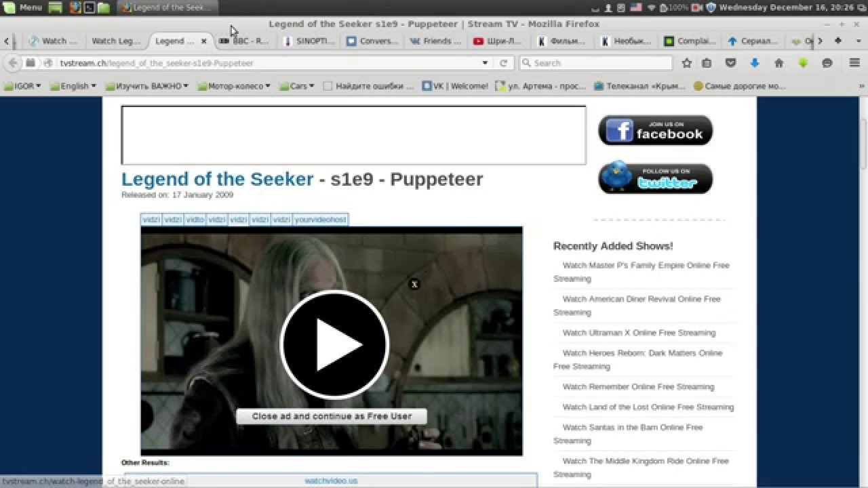
Task: Select the yourvideohost source tab
Action: click(320, 220)
